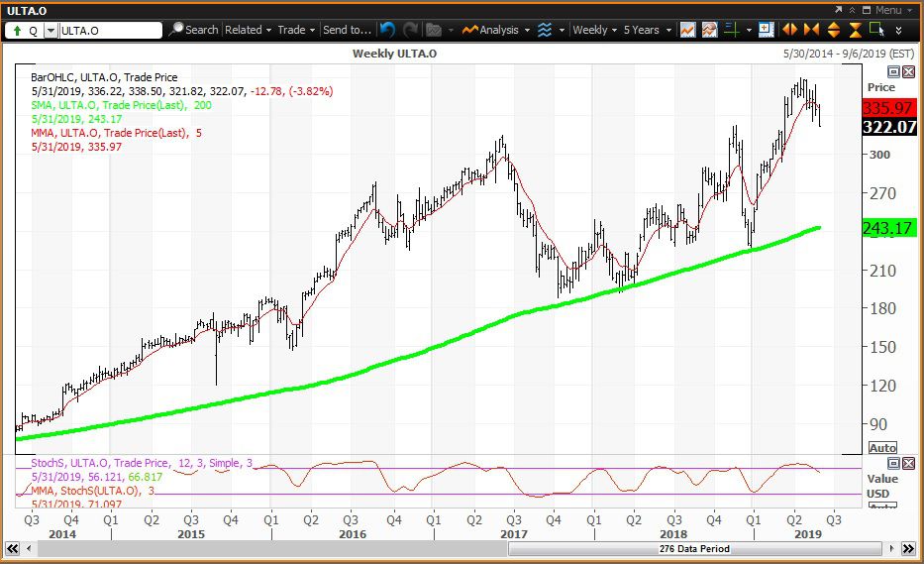Click the grey redo arrow icon
This screenshot has height=564, width=924.
click(x=410, y=30)
